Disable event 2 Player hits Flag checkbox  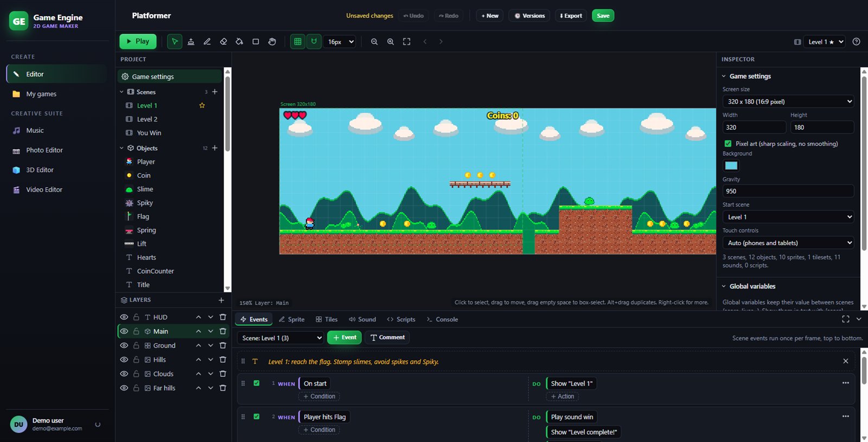pyautogui.click(x=257, y=417)
